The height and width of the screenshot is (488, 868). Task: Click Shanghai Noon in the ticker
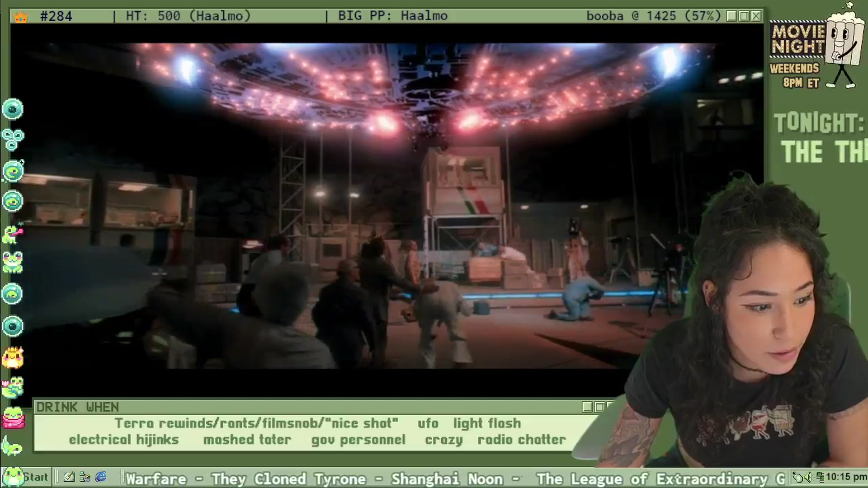(447, 479)
